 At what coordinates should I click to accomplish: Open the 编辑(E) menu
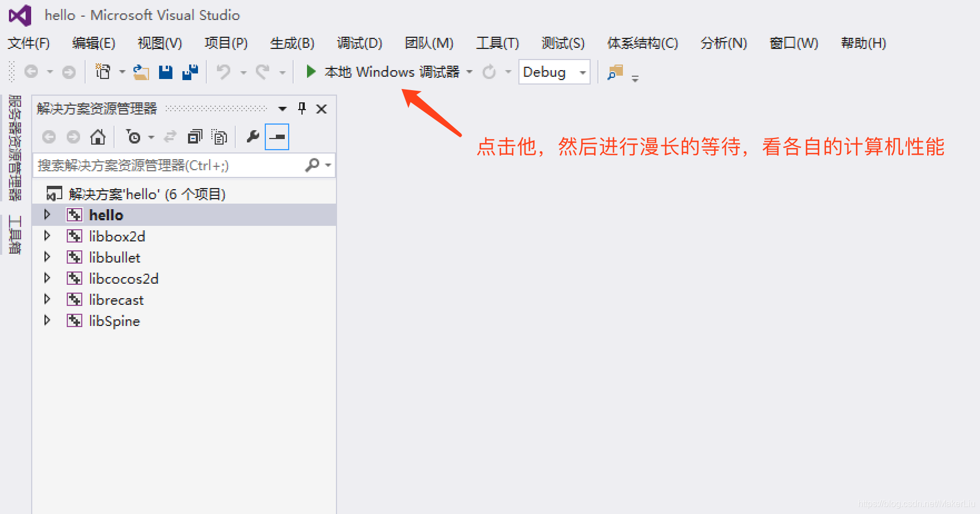[x=93, y=43]
